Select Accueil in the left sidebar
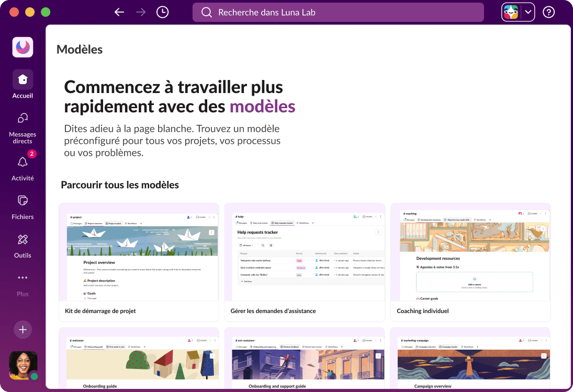573x392 pixels. [23, 84]
